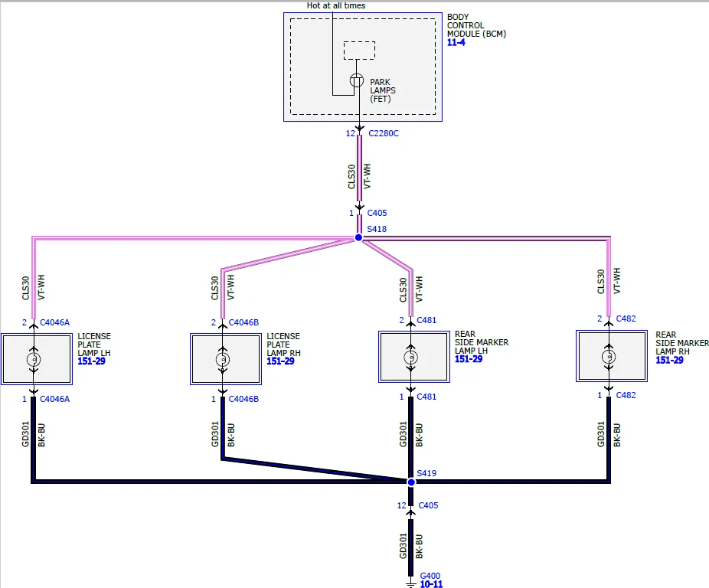Click CLS30 wire label between C2280C and C405
The width and height of the screenshot is (709, 588).
point(351,176)
